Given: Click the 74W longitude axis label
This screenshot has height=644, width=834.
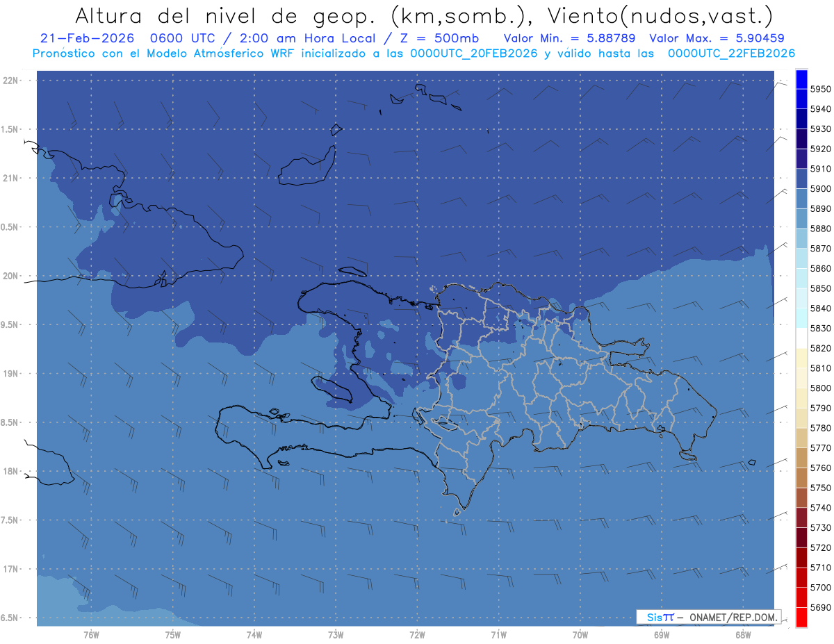Looking at the screenshot, I should pyautogui.click(x=254, y=634).
